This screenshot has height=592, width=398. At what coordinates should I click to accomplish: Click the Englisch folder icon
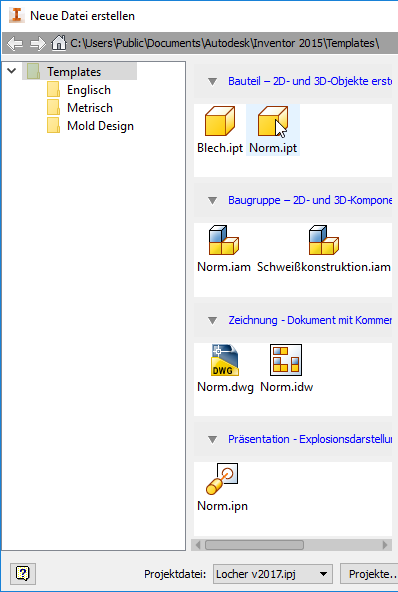coord(53,90)
